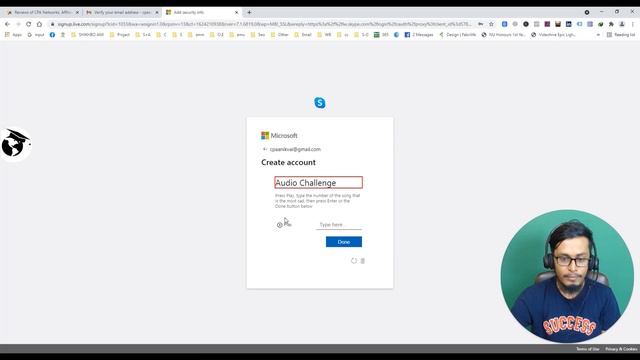The height and width of the screenshot is (360, 640).
Task: Focus the 'Type here' answer field
Action: coord(339,225)
